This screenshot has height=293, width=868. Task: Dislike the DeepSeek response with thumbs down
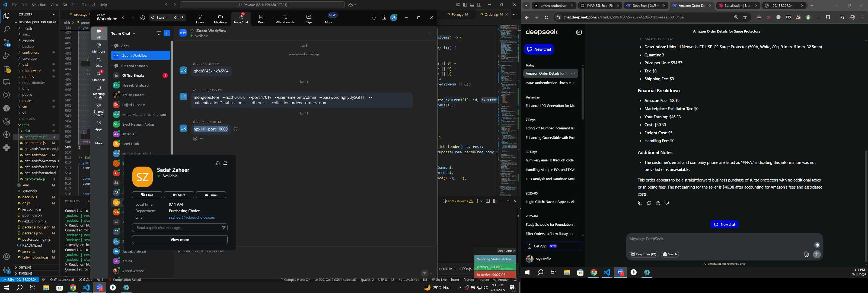667,203
